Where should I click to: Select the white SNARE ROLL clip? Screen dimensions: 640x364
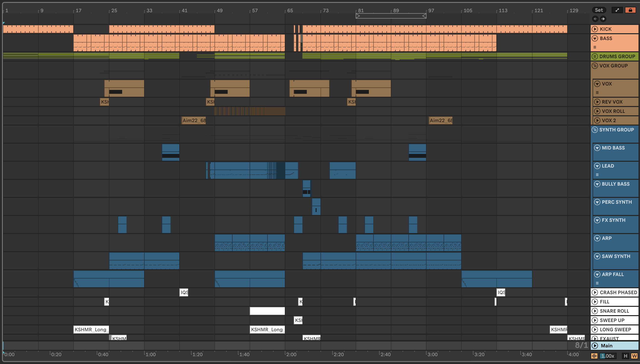point(267,311)
